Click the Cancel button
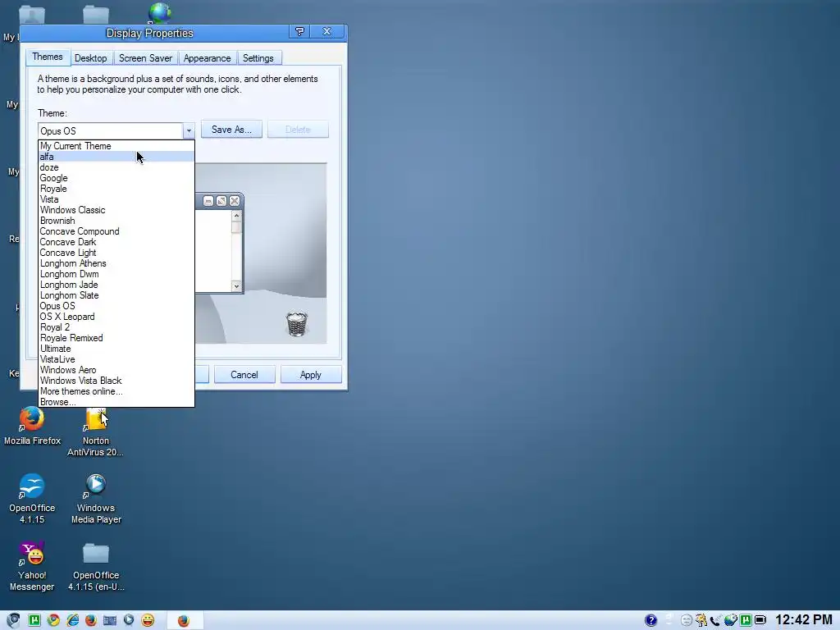Image resolution: width=840 pixels, height=630 pixels. coord(244,374)
